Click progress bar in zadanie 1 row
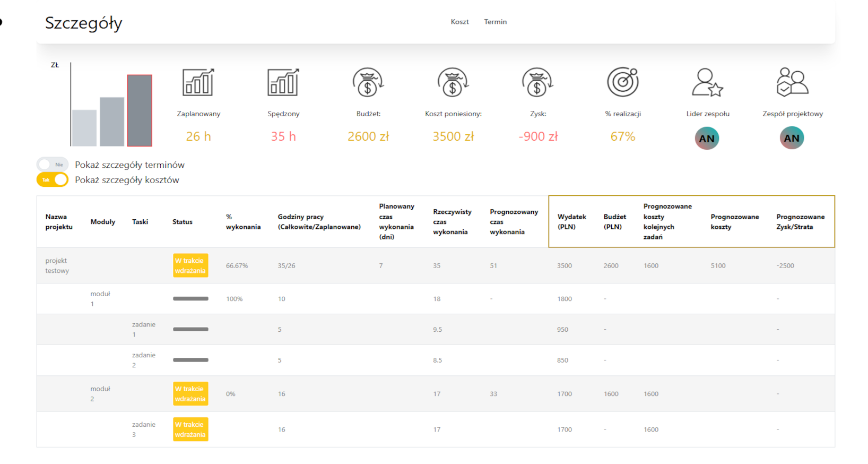The image size is (868, 464). point(190,329)
